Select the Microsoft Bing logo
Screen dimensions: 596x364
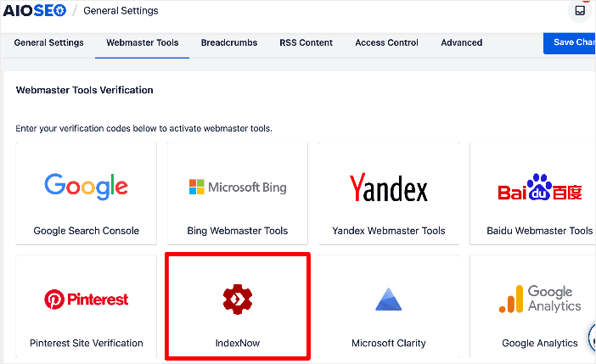(238, 187)
